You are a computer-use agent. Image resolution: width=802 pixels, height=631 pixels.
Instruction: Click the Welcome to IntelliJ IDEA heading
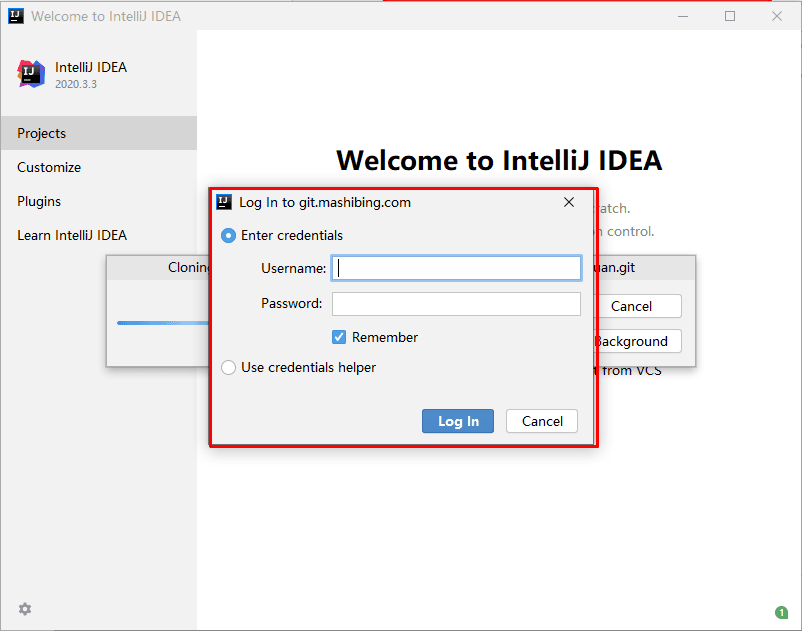click(x=499, y=160)
